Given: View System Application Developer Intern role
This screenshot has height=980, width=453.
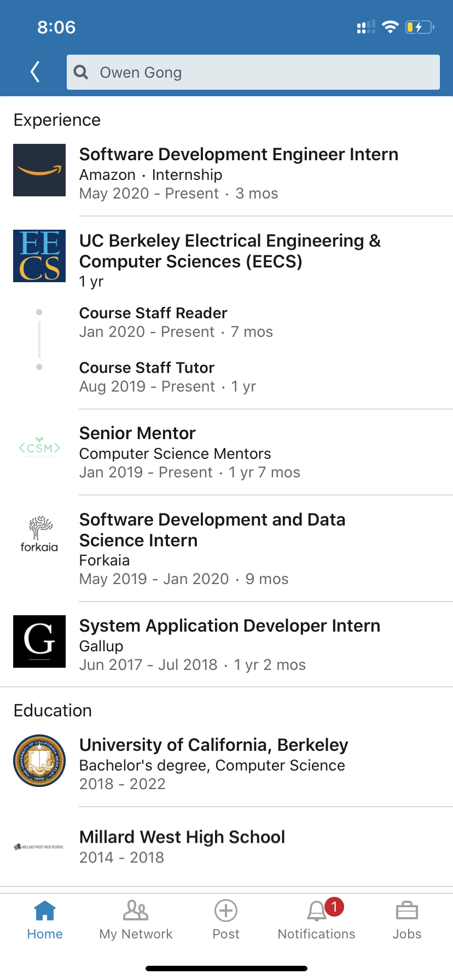Looking at the screenshot, I should tap(230, 626).
